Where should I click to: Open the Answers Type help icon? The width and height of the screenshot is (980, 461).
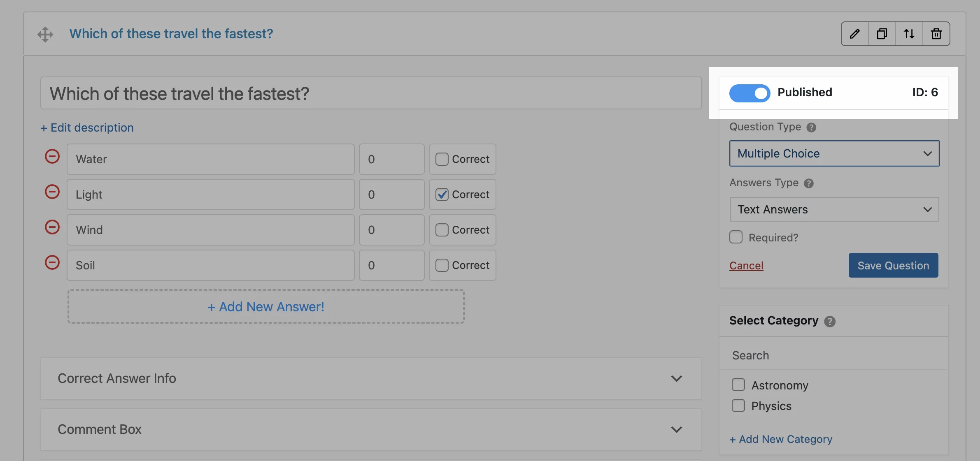[x=810, y=183]
